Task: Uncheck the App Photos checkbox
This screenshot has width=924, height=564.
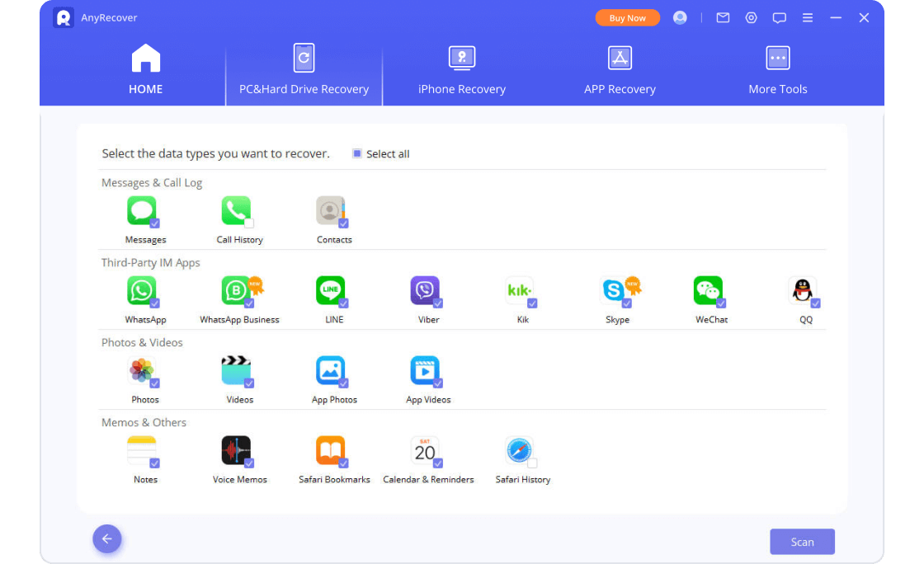Action: pos(343,383)
